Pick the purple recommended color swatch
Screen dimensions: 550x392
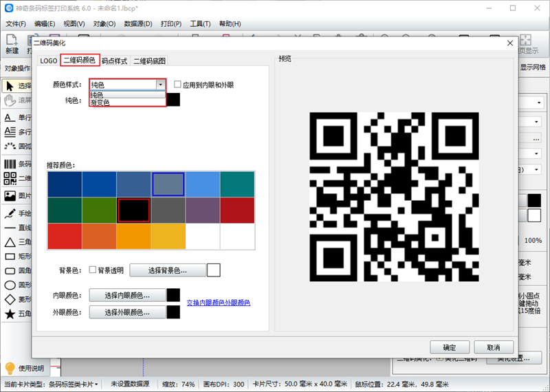203,210
